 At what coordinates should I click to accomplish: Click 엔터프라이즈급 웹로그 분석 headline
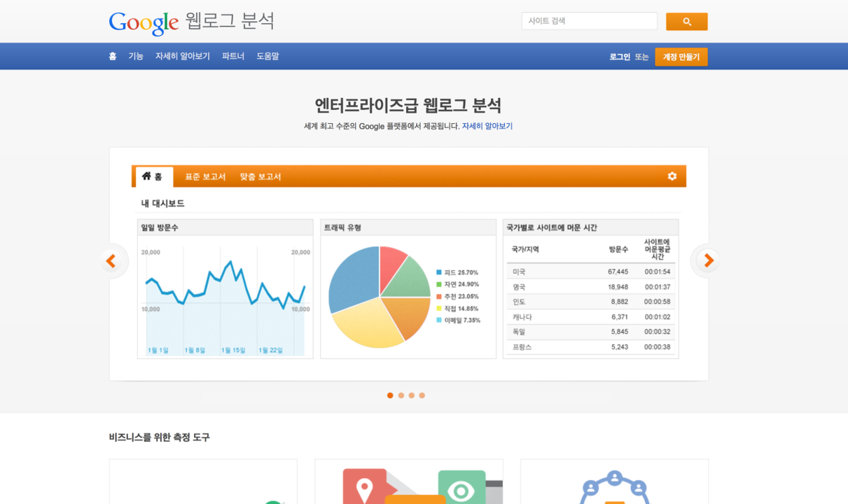(x=408, y=106)
